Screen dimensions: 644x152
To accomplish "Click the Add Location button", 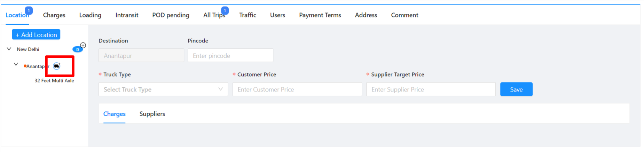I will coord(36,35).
